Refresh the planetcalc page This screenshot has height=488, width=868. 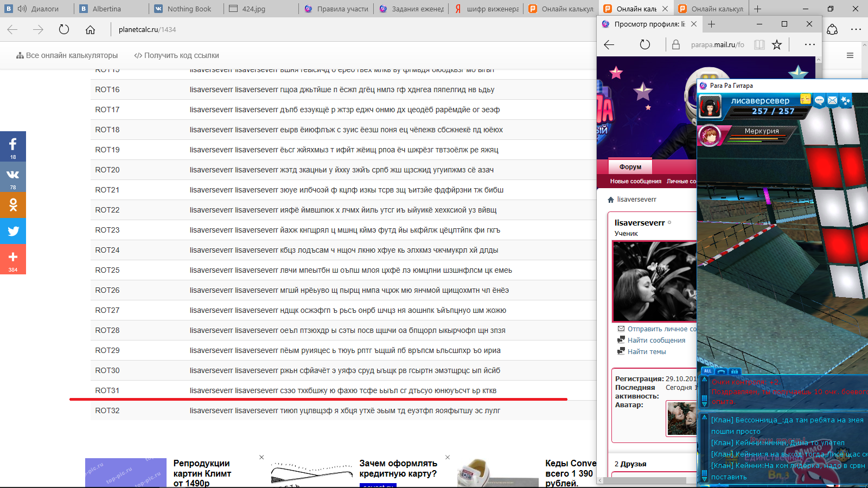point(64,30)
